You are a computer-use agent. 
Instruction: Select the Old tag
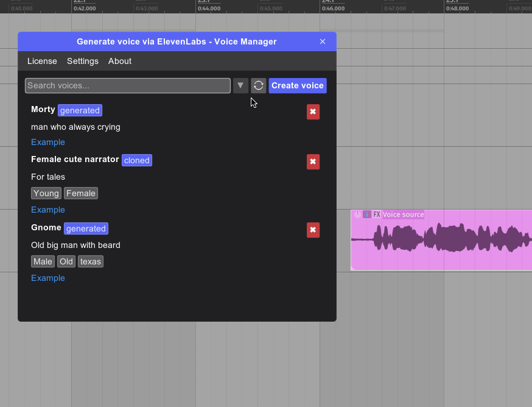pos(66,261)
